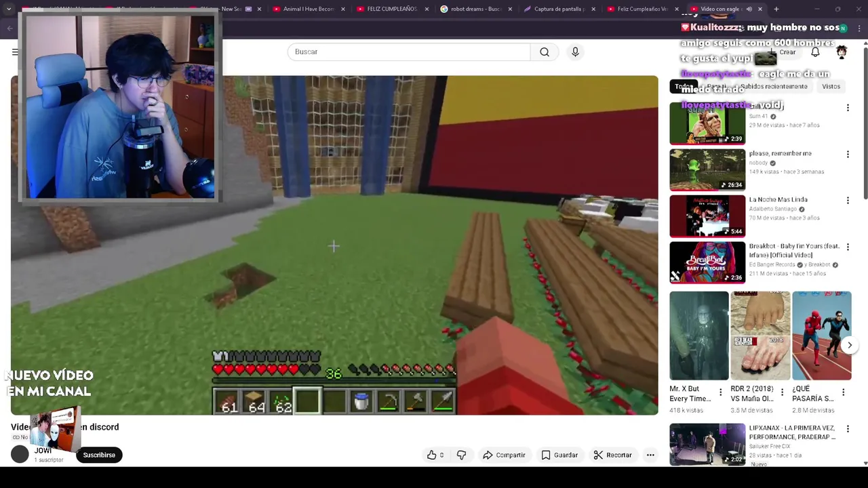The height and width of the screenshot is (488, 868).
Task: Open more actions ellipsis below video
Action: click(x=650, y=455)
